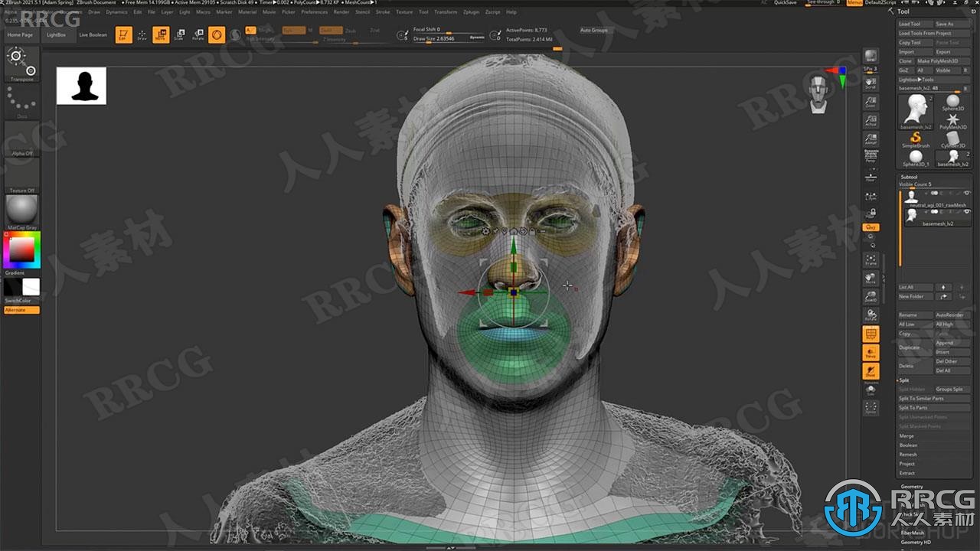Open the Render menu
Image resolution: width=980 pixels, height=551 pixels.
point(341,12)
